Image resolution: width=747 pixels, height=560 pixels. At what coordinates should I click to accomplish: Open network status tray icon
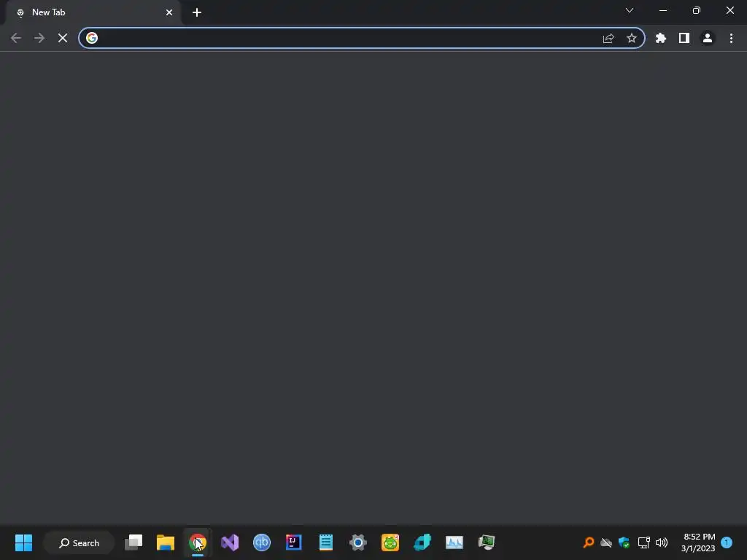point(643,542)
